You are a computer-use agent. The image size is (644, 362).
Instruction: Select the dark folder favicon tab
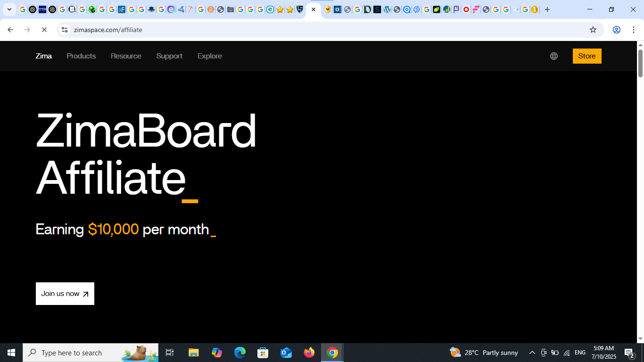(x=231, y=9)
